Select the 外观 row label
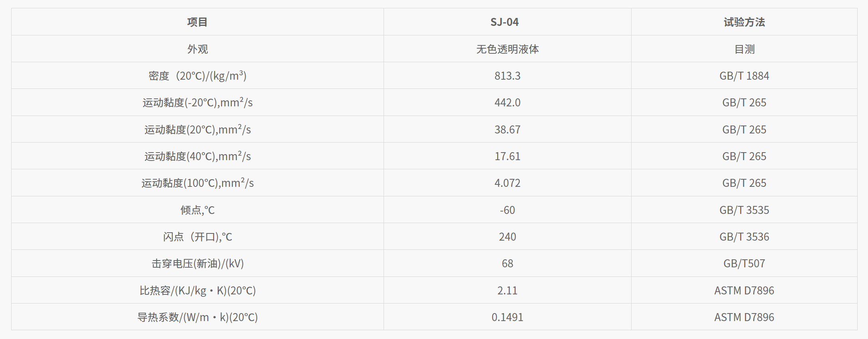This screenshot has width=868, height=339. click(197, 49)
